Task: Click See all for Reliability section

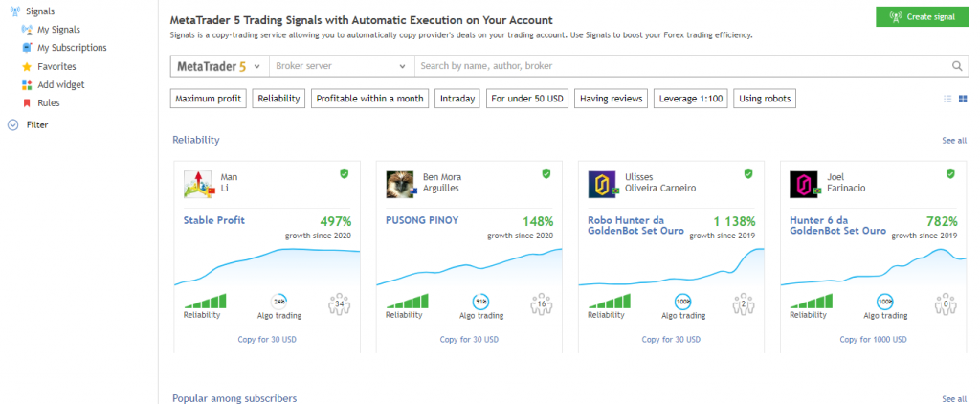Action: pyautogui.click(x=954, y=141)
